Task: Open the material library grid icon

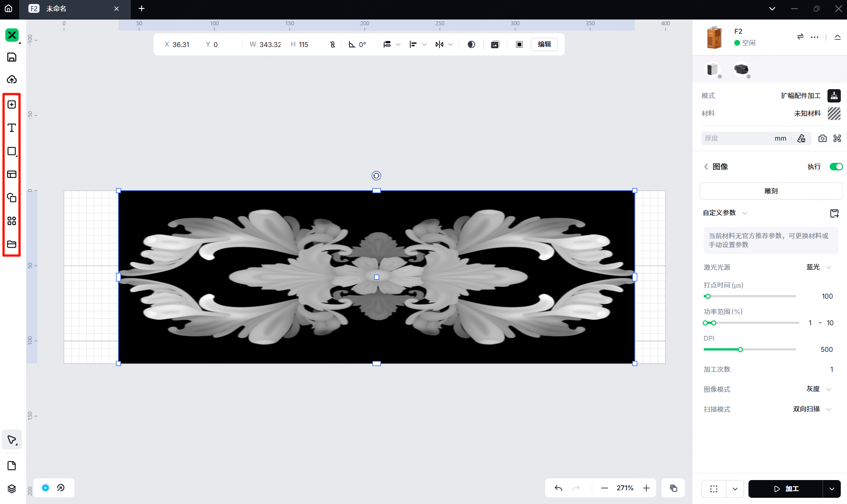Action: (12, 220)
